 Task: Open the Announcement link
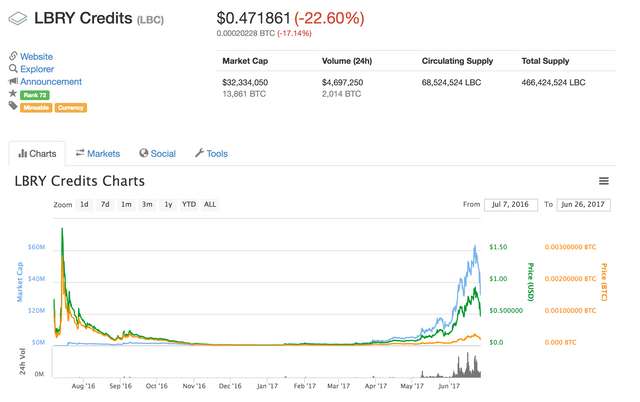tap(51, 82)
